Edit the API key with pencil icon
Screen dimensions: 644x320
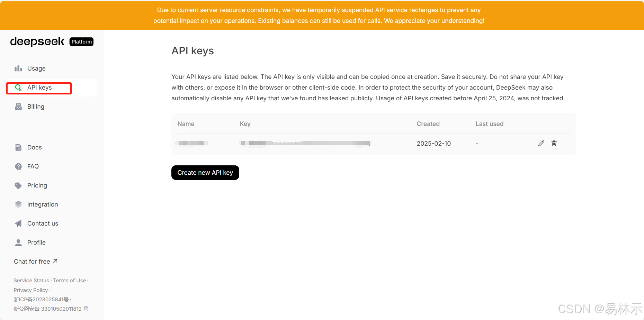541,143
